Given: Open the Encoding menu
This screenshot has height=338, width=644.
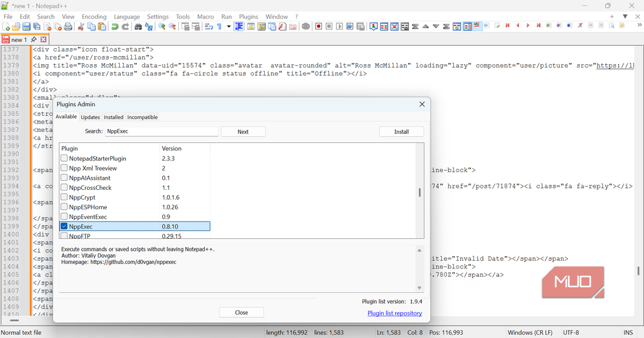Looking at the screenshot, I should 94,17.
